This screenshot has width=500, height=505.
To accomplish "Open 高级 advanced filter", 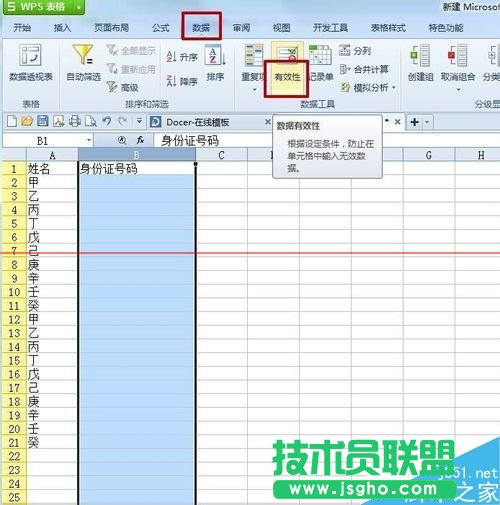I will tap(123, 87).
